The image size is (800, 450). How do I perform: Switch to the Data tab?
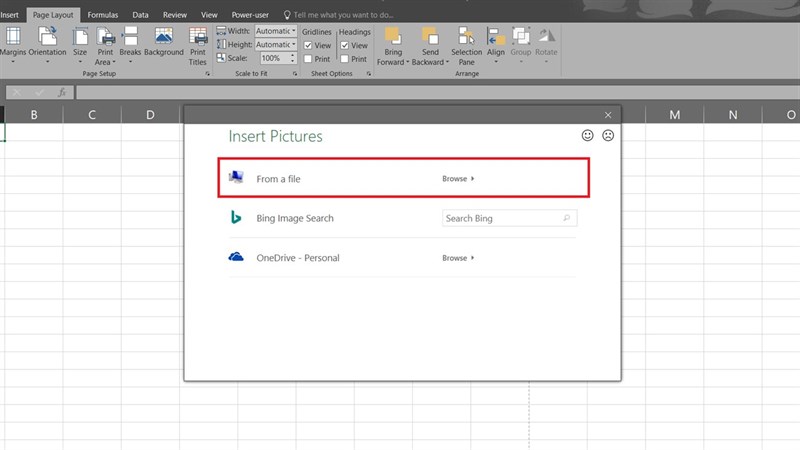(140, 15)
